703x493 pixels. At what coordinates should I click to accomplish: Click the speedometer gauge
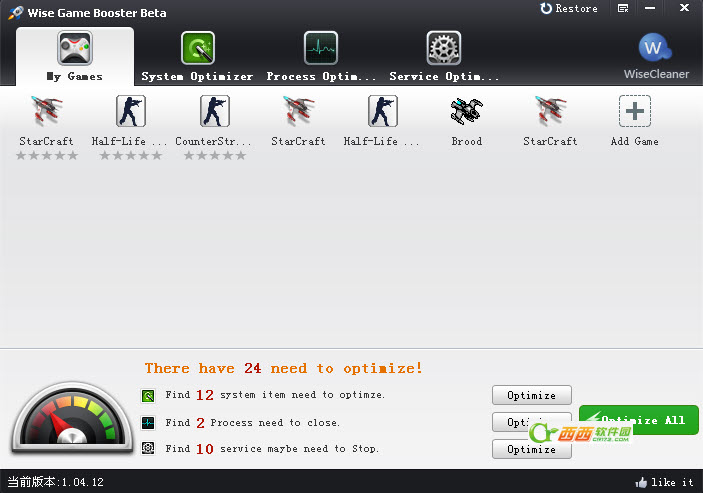pyautogui.click(x=72, y=417)
